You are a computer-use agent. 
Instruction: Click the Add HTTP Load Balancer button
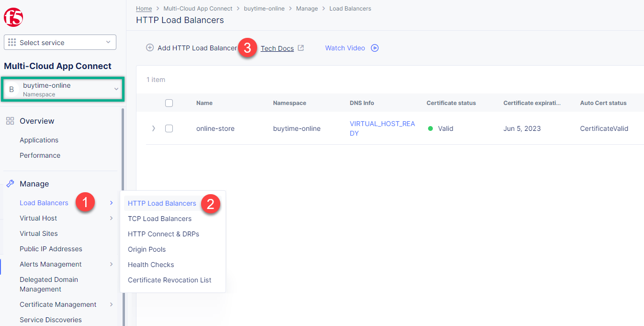(192, 48)
